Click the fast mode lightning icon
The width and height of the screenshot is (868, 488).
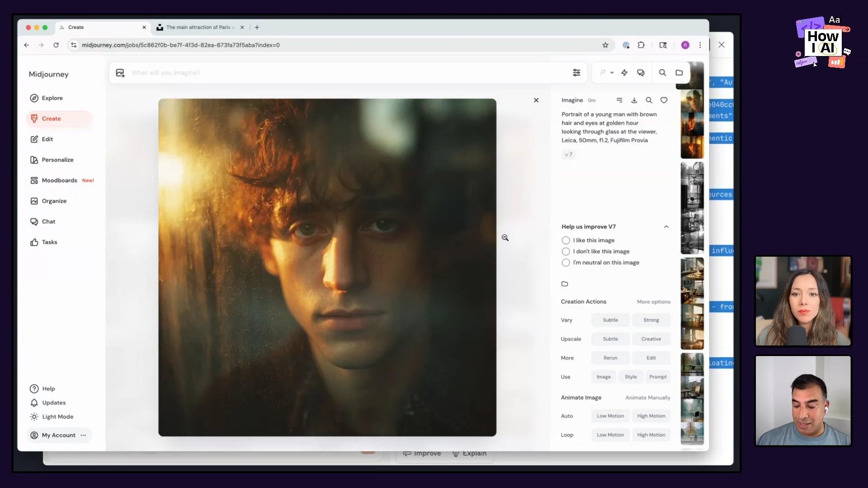coord(624,73)
